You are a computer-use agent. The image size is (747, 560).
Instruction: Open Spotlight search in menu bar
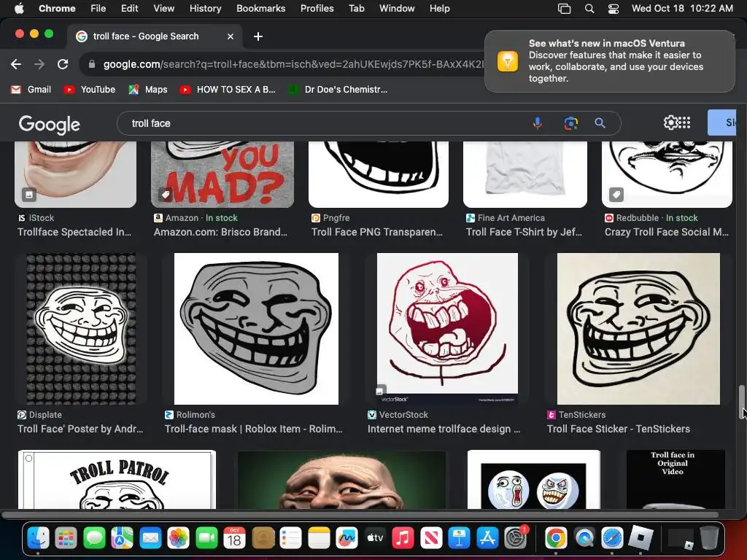(x=589, y=9)
